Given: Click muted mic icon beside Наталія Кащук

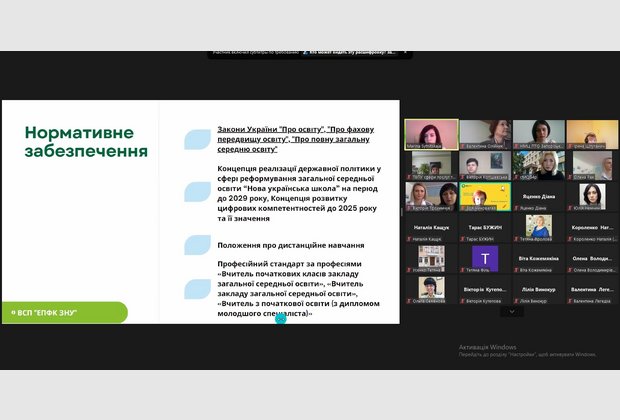Looking at the screenshot, I should coord(408,240).
